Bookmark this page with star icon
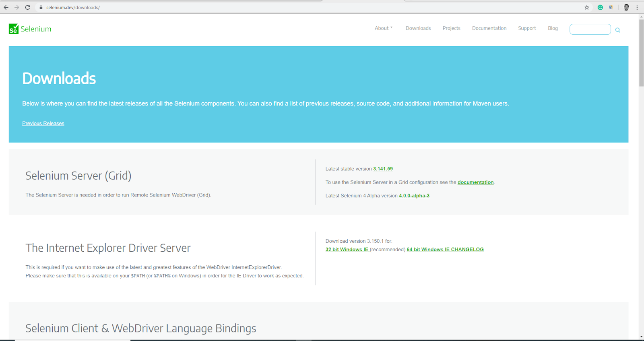644x341 pixels. point(587,7)
